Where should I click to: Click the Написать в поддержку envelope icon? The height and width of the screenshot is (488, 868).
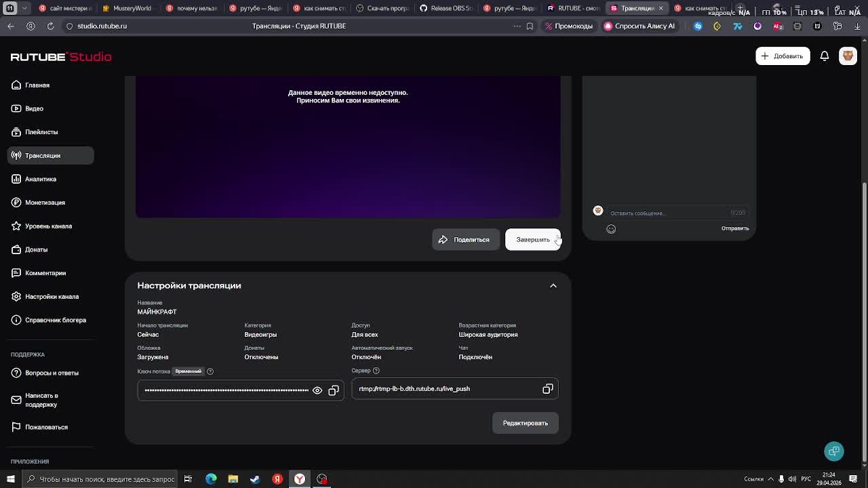16,400
